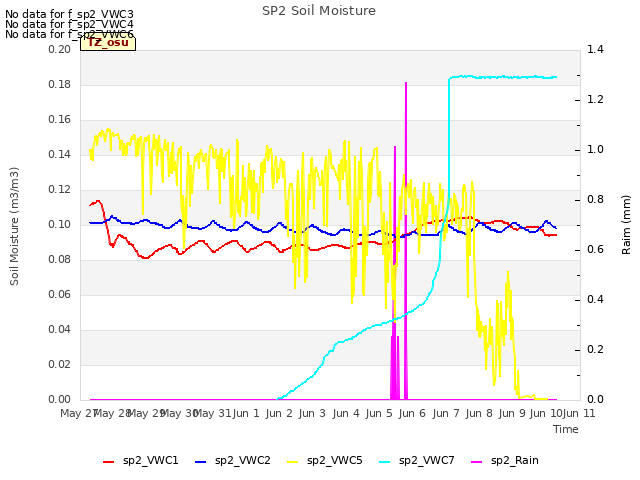
Task: Click the 1.4 right axis tick label
Action: point(595,49)
